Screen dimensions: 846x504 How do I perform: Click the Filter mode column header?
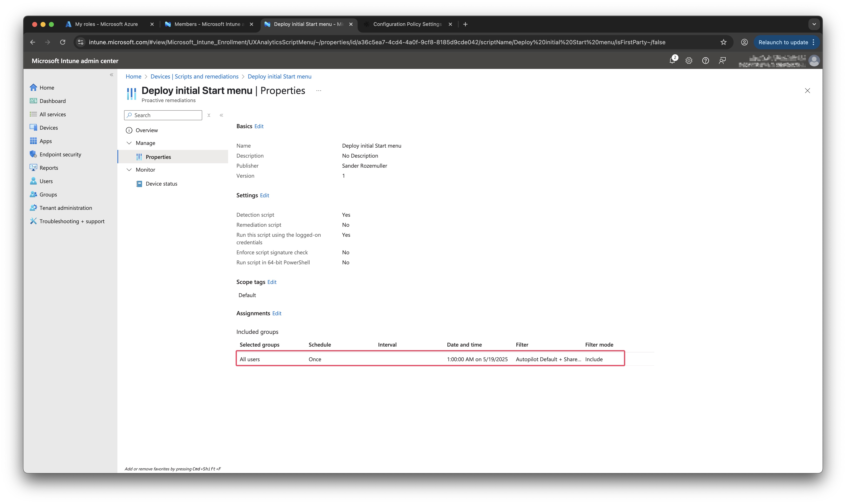tap(599, 345)
